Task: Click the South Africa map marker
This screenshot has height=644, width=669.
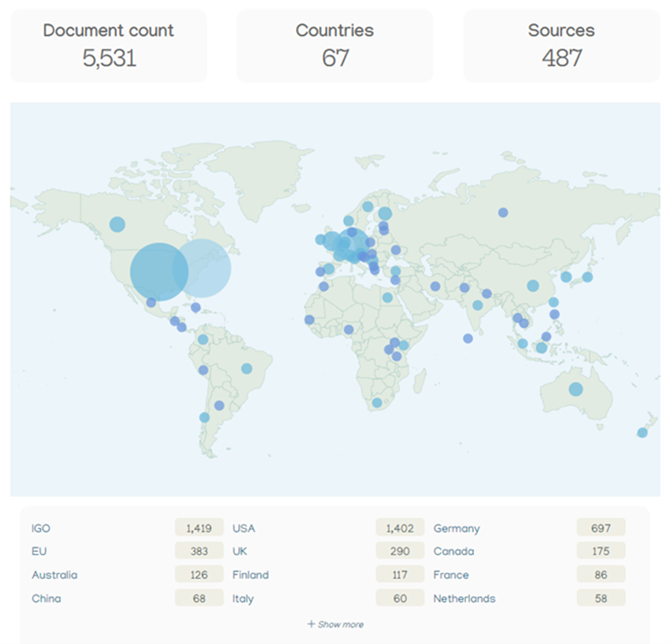Action: 376,403
